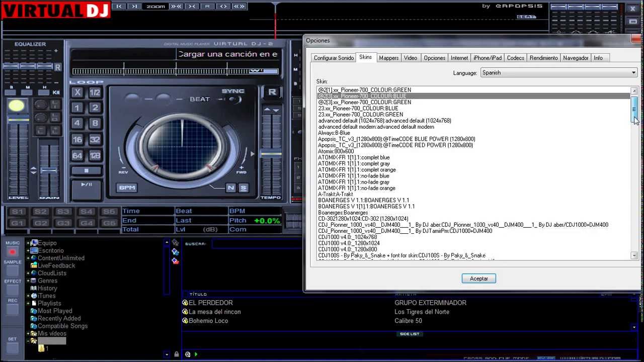This screenshot has height=362, width=644.
Task: Click the BPM button on the deck
Action: (x=127, y=188)
